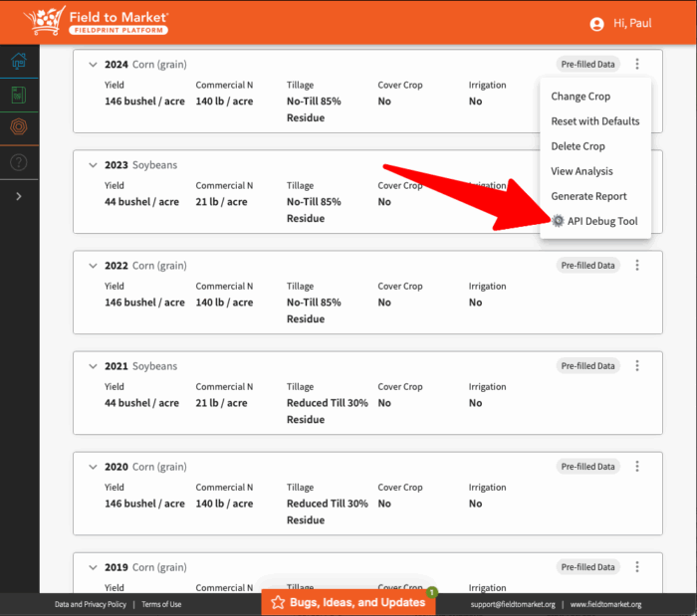Click the support@fieldtomarket.org email link
697x616 pixels.
click(513, 604)
